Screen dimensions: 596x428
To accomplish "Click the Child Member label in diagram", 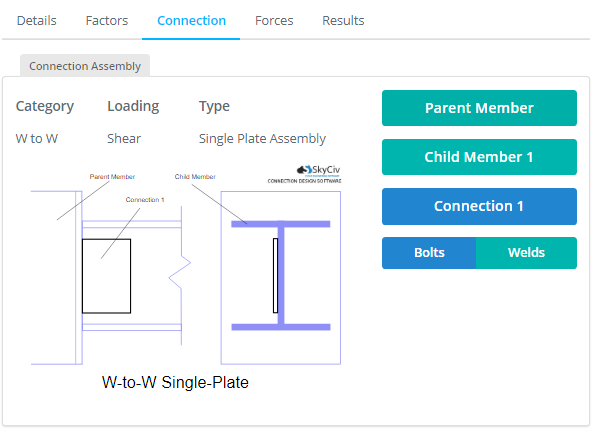I will coord(195,177).
